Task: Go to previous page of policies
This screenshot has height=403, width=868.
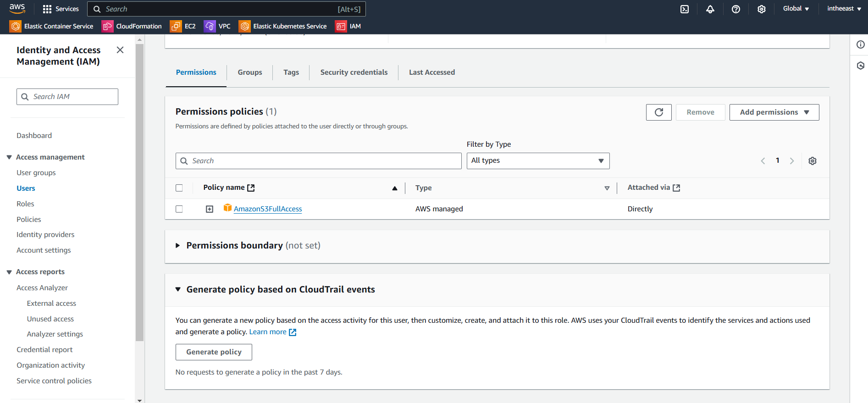Action: click(763, 161)
